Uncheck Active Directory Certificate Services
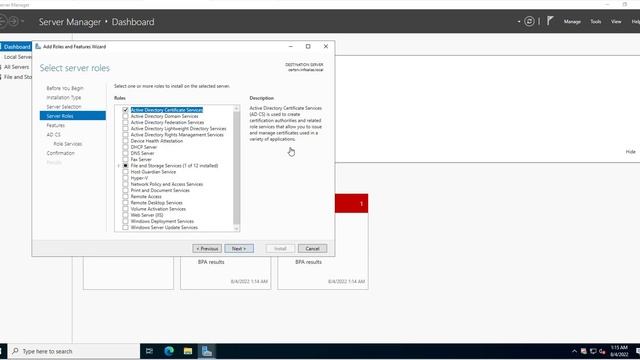The height and width of the screenshot is (360, 640). click(125, 110)
